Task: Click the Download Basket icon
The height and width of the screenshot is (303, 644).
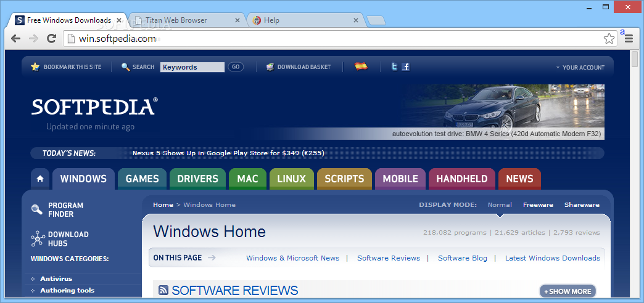Action: pos(270,67)
